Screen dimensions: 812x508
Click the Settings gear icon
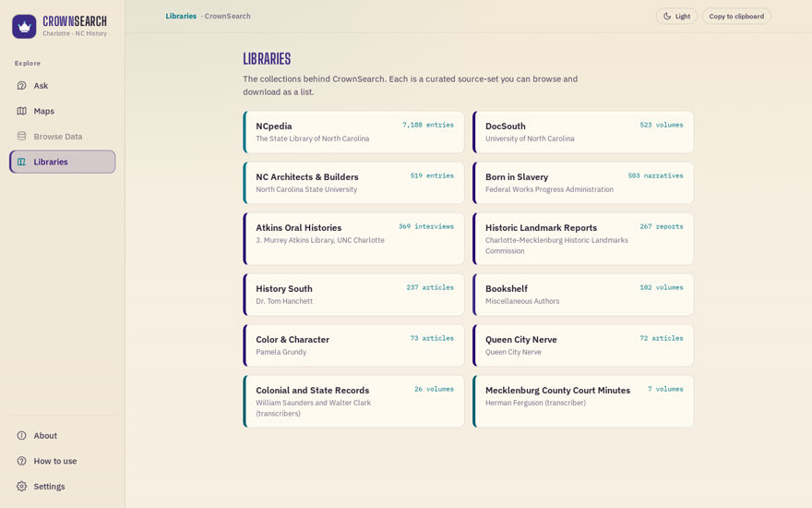[22, 486]
